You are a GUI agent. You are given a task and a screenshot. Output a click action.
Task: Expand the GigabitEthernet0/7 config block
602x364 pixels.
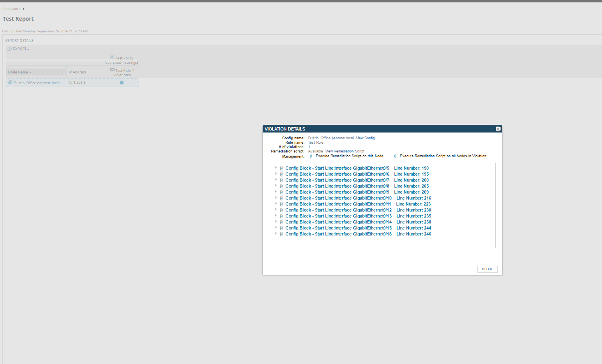276,180
